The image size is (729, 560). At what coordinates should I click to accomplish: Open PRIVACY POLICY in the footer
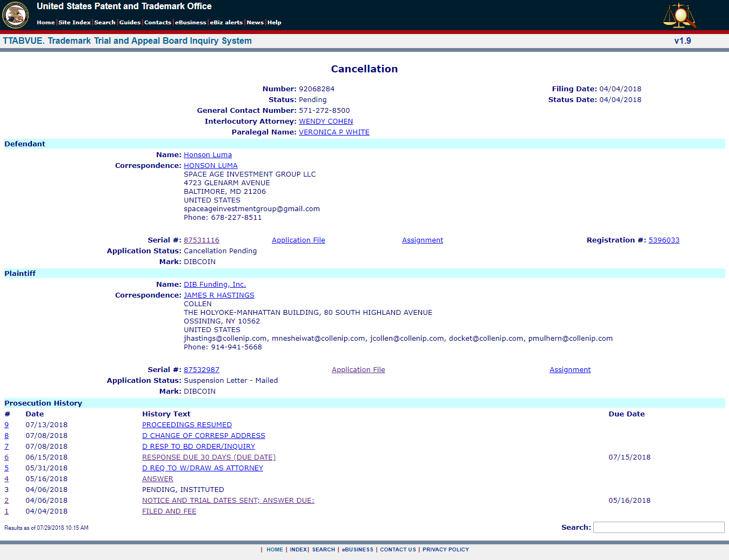(446, 550)
